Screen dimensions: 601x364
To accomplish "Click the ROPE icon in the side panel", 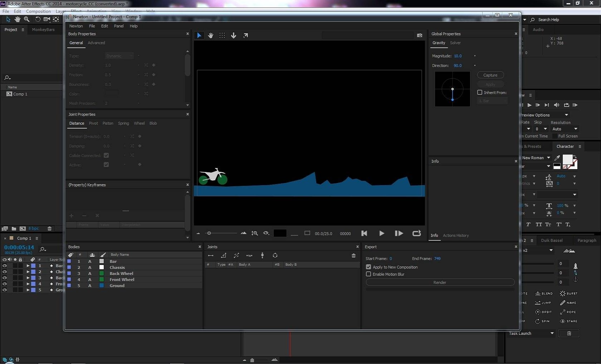I will [x=568, y=312].
